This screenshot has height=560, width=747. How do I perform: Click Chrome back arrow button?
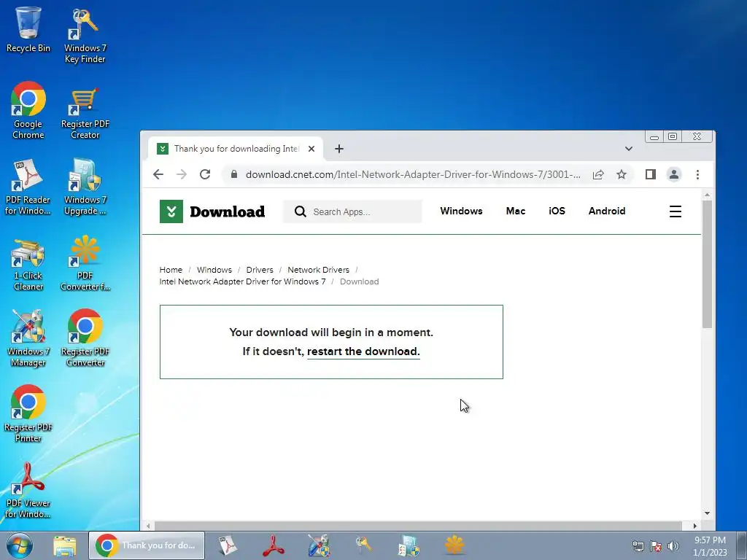coord(158,174)
